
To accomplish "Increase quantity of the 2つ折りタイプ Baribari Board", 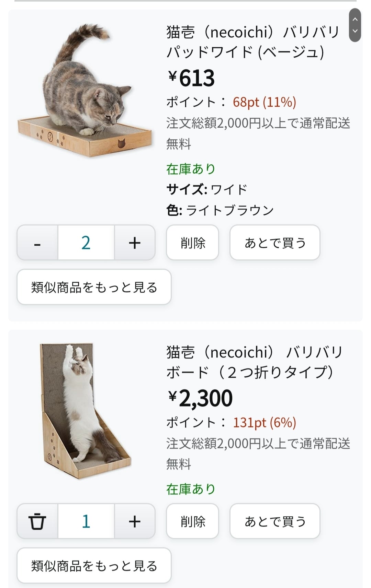I will [135, 521].
